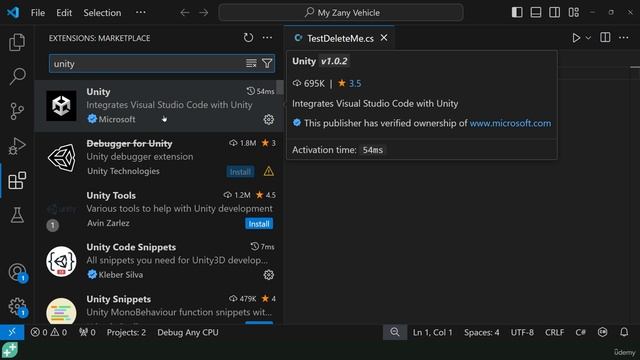Install the Unity Tools extension
This screenshot has height=360, width=640.
click(259, 224)
